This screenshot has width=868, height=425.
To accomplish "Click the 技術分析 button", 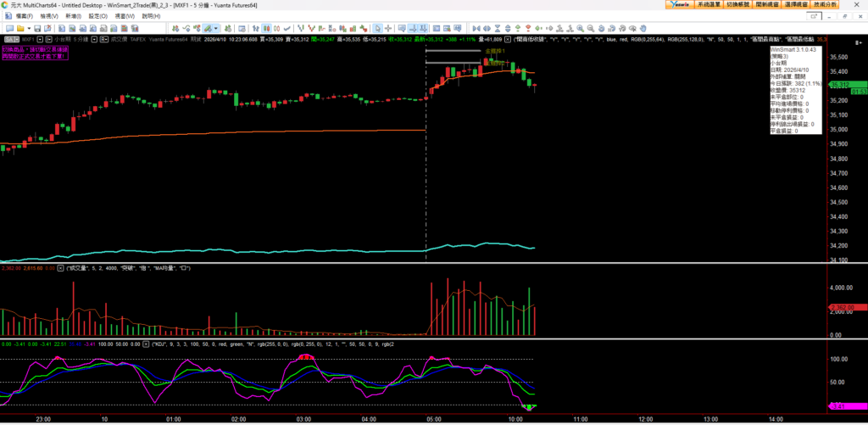I will coord(849,5).
